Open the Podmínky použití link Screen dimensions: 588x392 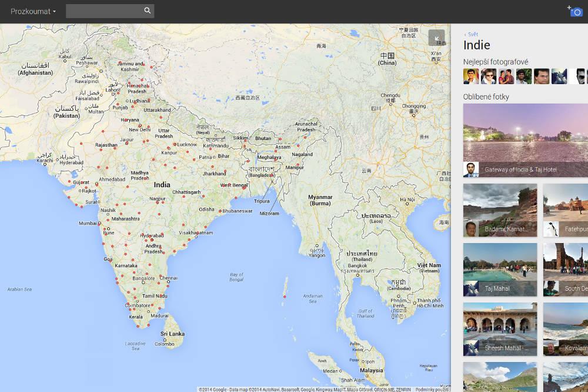coord(432,390)
